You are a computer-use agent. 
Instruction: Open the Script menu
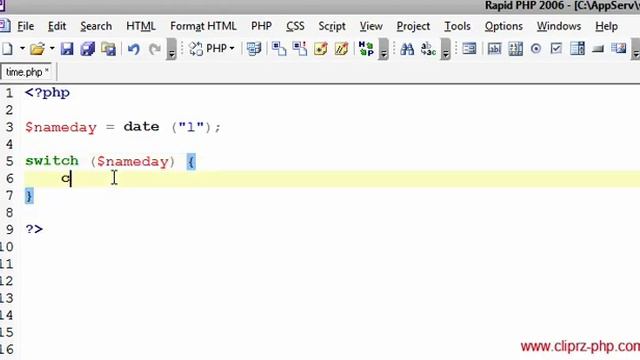(332, 26)
